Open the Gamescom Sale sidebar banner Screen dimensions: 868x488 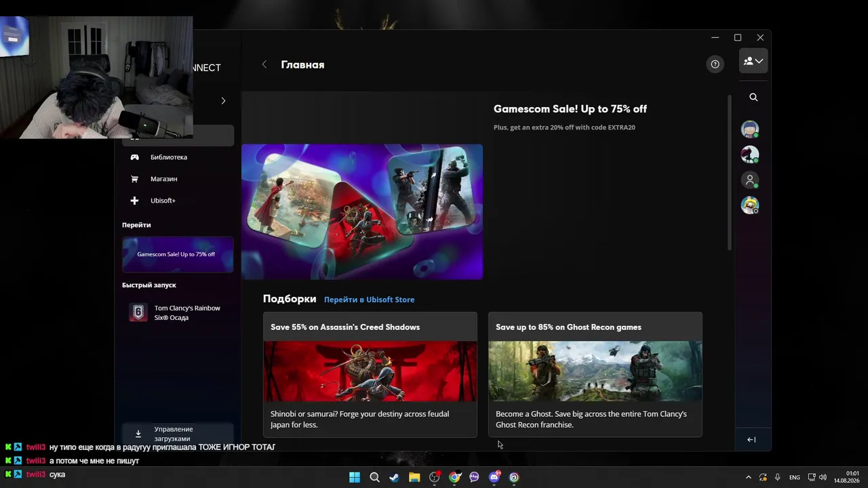178,254
